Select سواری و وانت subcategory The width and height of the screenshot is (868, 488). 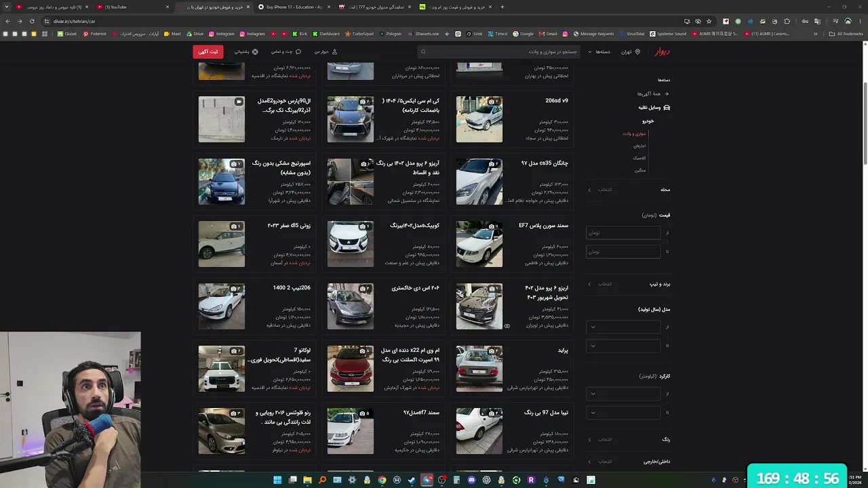[x=635, y=134]
